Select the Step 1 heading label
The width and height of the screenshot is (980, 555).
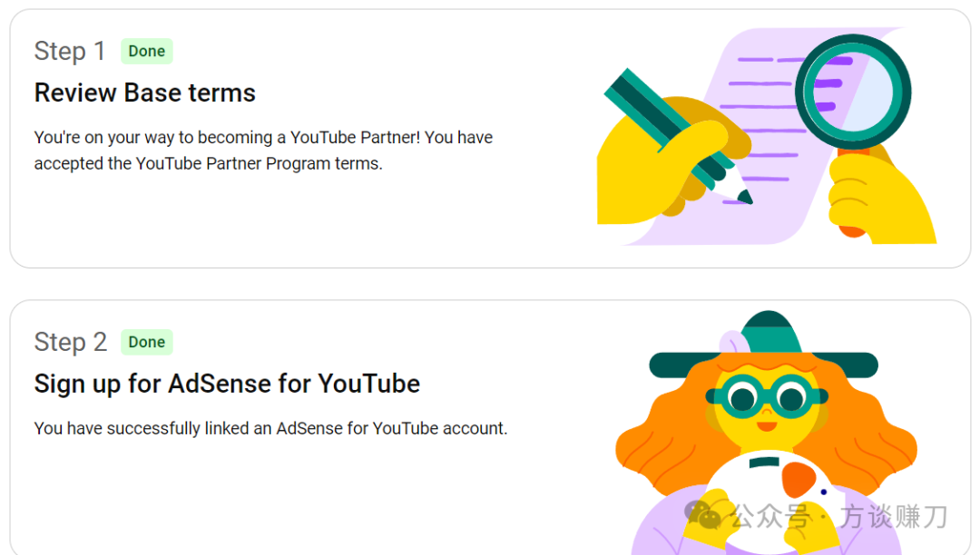pyautogui.click(x=70, y=51)
